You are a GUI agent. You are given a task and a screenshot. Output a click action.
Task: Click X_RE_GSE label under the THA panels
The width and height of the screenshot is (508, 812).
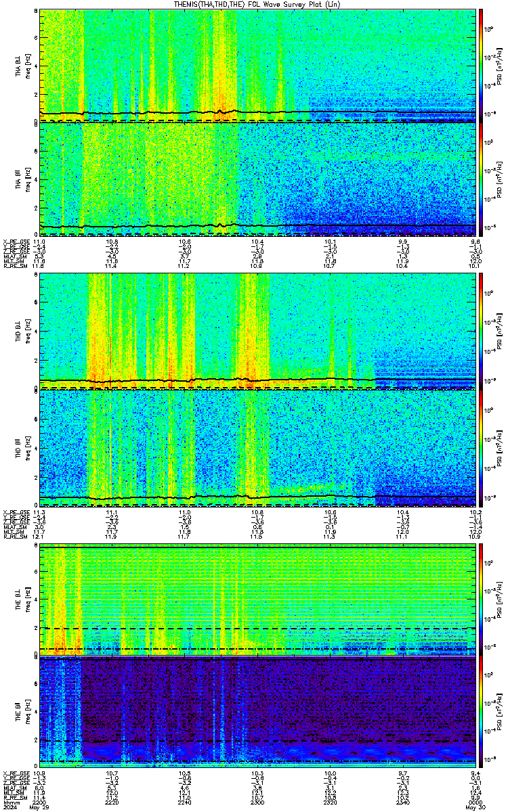pos(16,241)
